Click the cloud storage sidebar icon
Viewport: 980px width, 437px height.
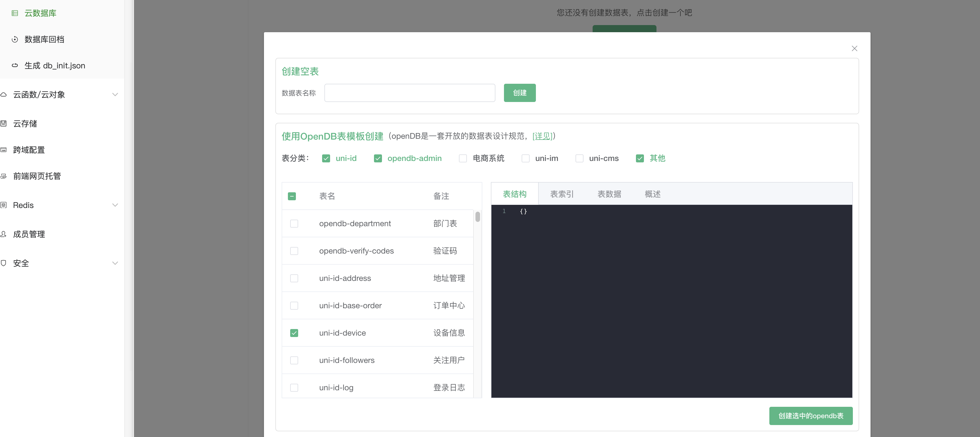click(x=4, y=124)
